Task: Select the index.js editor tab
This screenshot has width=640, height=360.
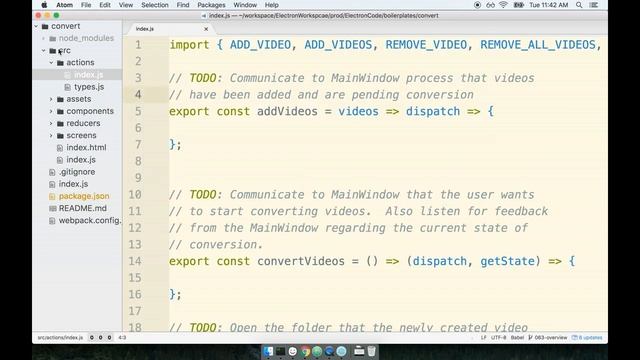Action: pyautogui.click(x=171, y=29)
